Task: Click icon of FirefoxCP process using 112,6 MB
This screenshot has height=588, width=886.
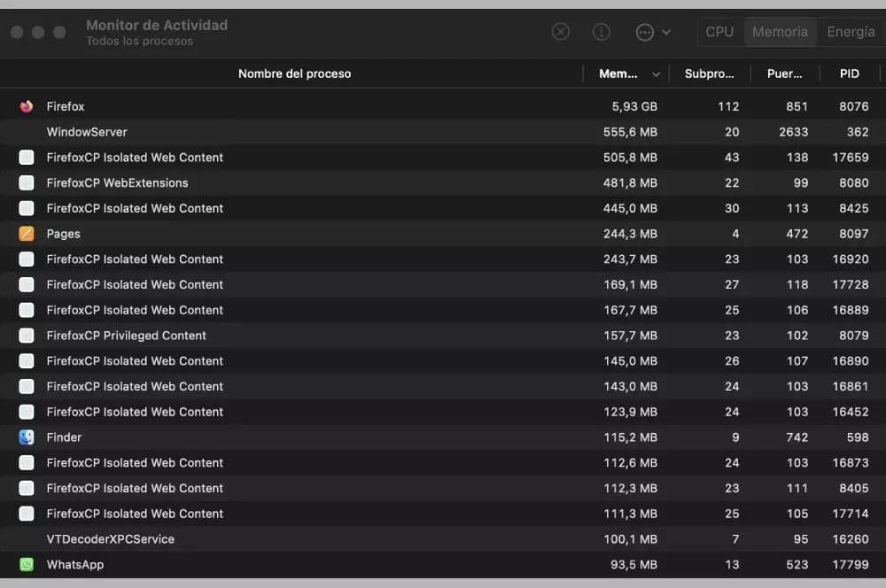Action: (x=27, y=462)
